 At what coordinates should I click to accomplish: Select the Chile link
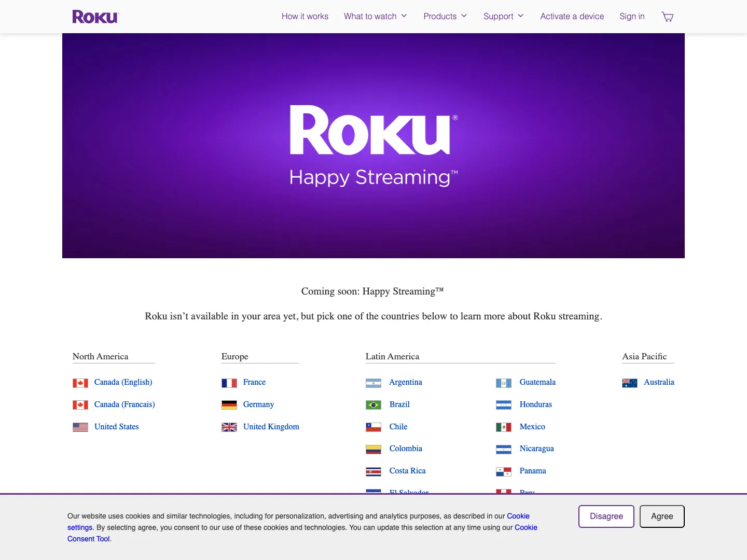coord(398,427)
